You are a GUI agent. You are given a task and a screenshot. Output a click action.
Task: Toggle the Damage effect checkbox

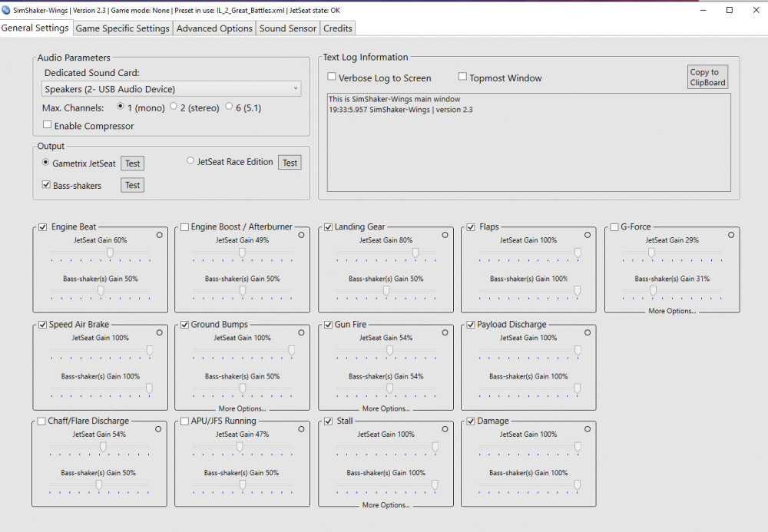[x=471, y=421]
